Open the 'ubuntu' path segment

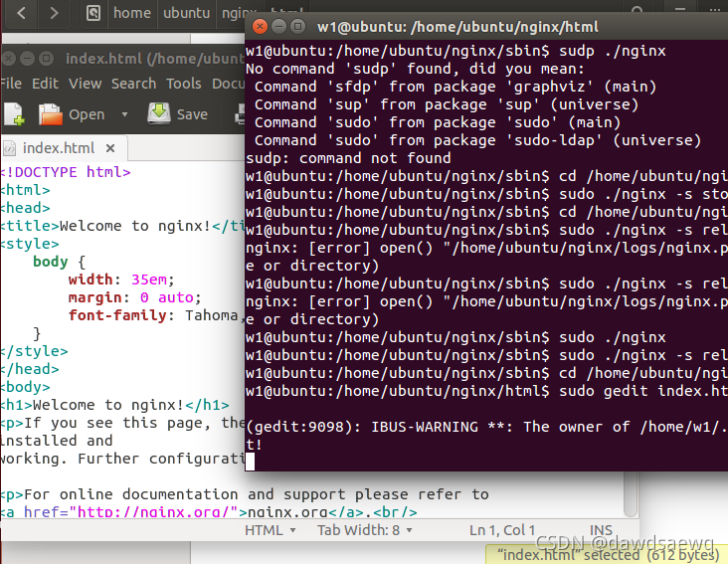coord(186,13)
